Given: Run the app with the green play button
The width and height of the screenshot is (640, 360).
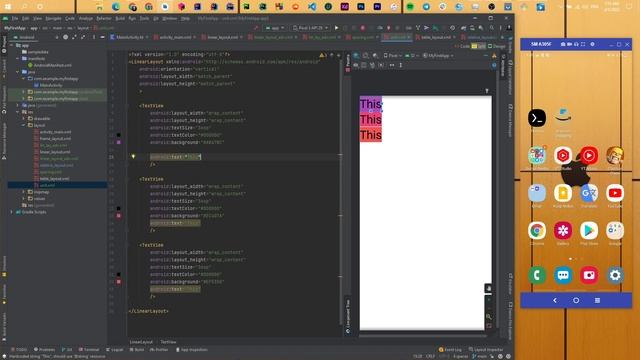Looking at the screenshot, I should (x=336, y=28).
